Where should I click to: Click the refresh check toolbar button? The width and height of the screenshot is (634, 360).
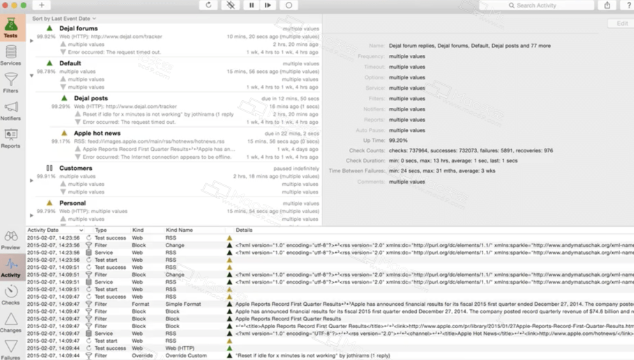[209, 5]
